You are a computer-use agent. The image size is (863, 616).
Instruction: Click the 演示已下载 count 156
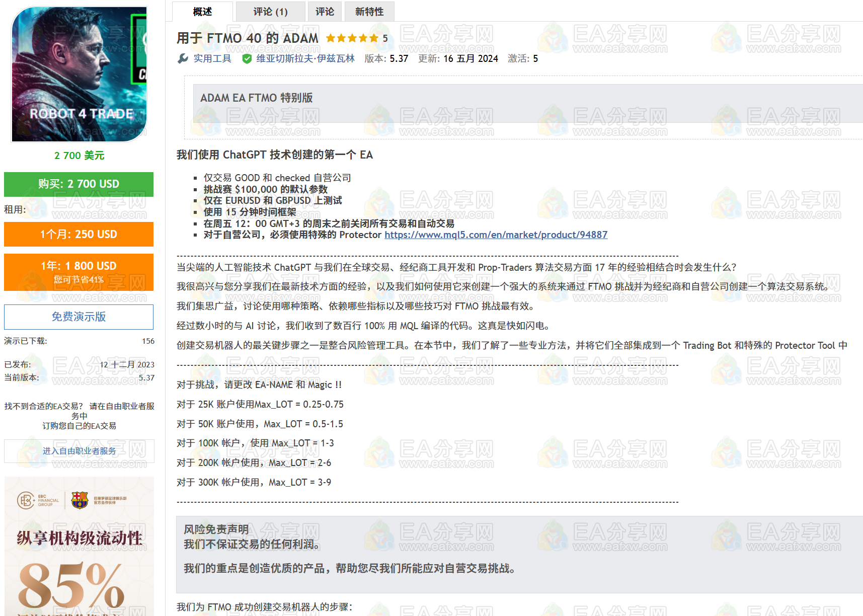pos(148,341)
